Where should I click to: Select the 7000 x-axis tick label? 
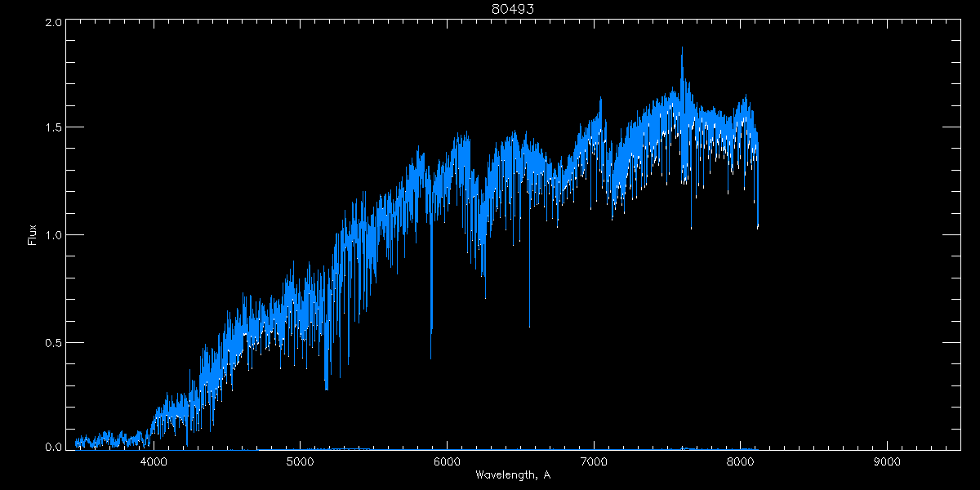594,462
